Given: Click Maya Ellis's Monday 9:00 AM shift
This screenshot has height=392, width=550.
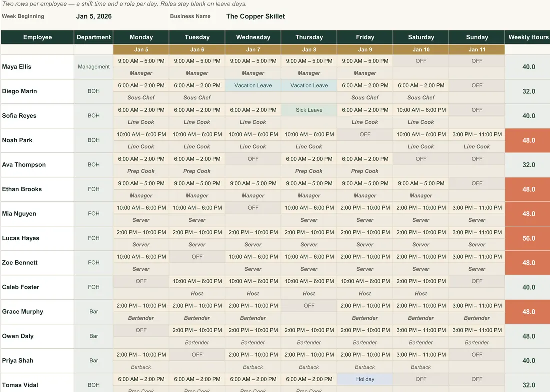Looking at the screenshot, I should point(141,61).
